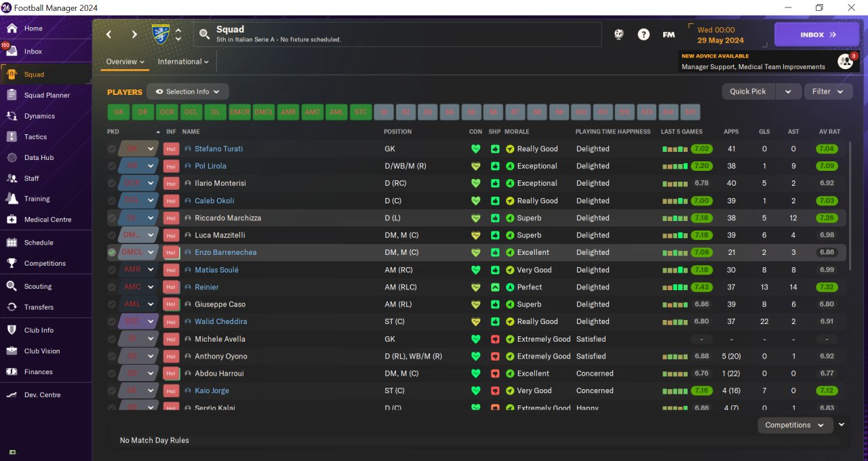Open the Medical Centre icon

pyautogui.click(x=12, y=220)
